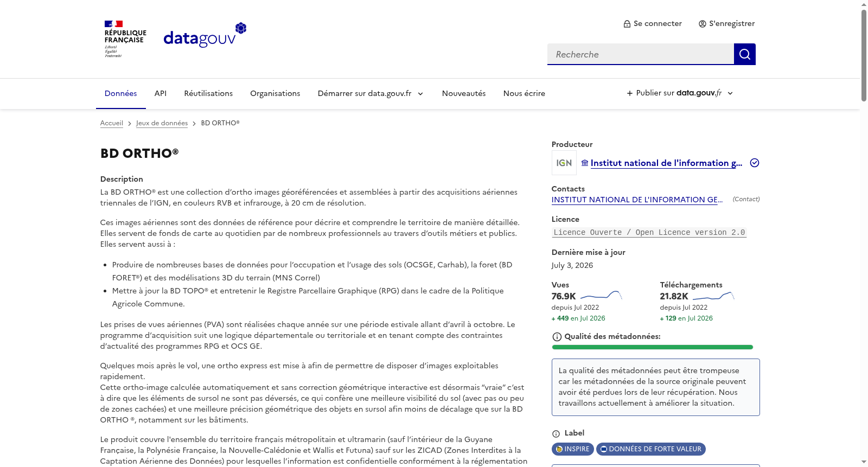
Task: Focus the Recherche search input field
Action: pos(641,54)
